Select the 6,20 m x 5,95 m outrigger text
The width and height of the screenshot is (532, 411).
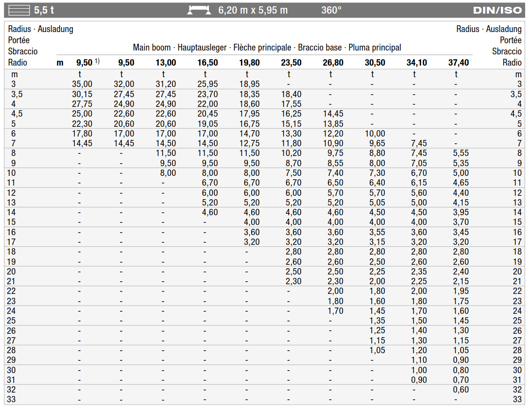click(x=253, y=10)
